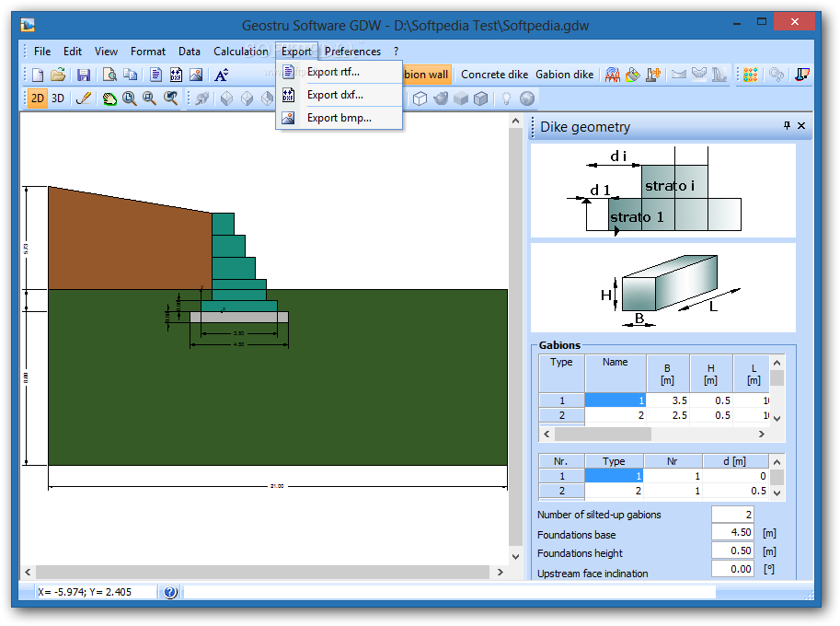
Task: Click the red-blue wall section icon
Action: pyautogui.click(x=802, y=75)
